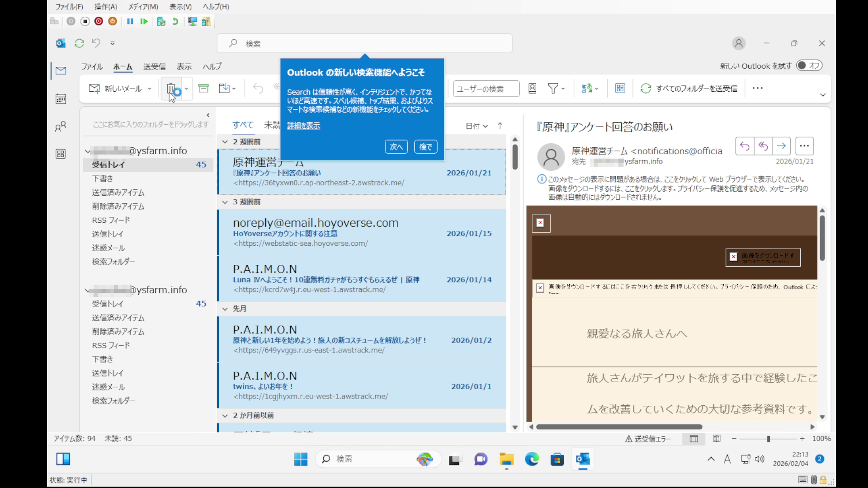This screenshot has height=488, width=868.
Task: Toggle the new Outlook switch
Action: click(x=809, y=66)
